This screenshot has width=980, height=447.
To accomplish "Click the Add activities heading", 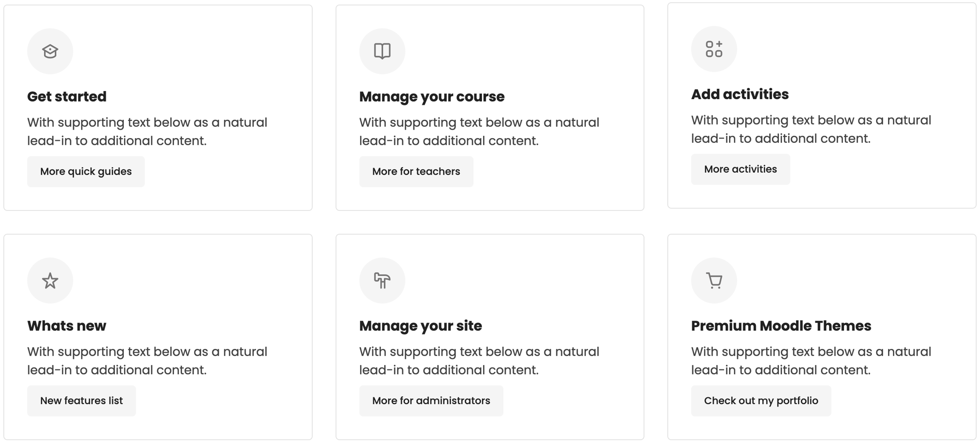I will coord(740,95).
